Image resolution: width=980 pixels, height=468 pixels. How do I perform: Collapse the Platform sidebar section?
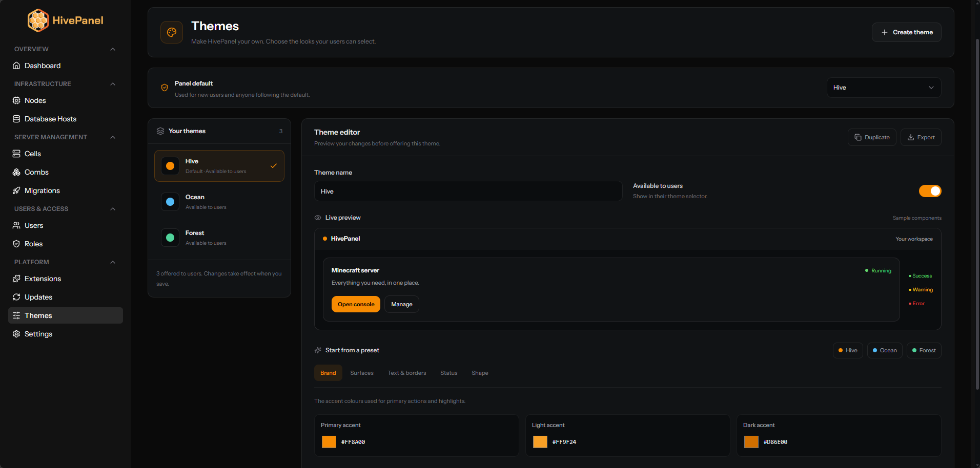[x=113, y=262]
